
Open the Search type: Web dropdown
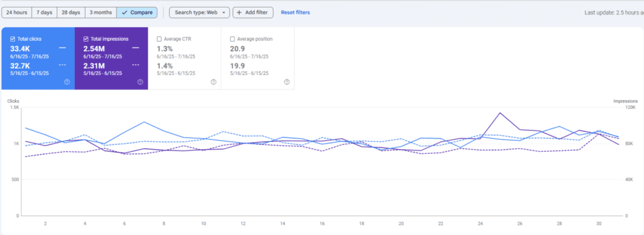point(199,13)
